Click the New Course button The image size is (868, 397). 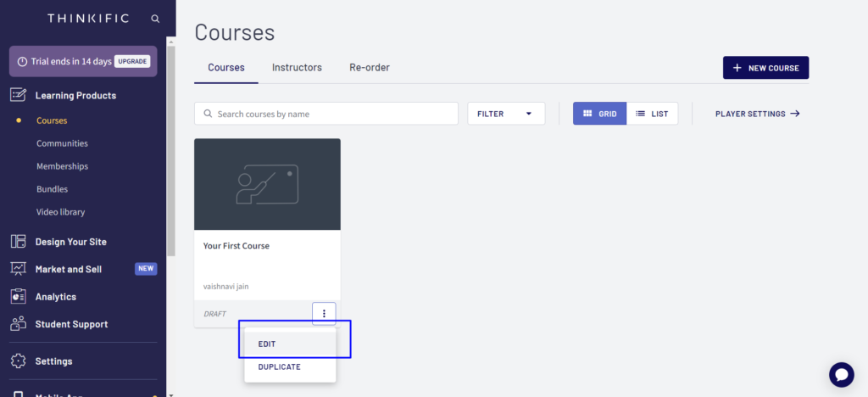click(x=765, y=68)
